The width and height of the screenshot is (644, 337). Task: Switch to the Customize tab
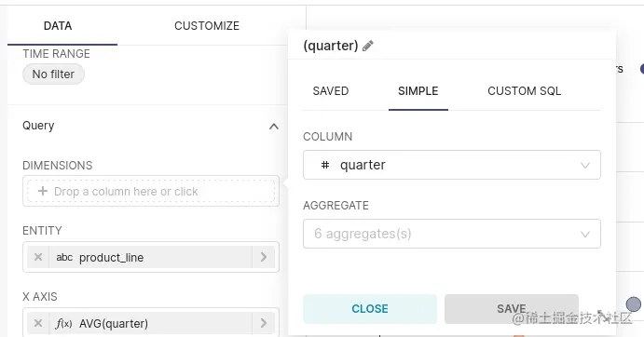[x=207, y=26]
